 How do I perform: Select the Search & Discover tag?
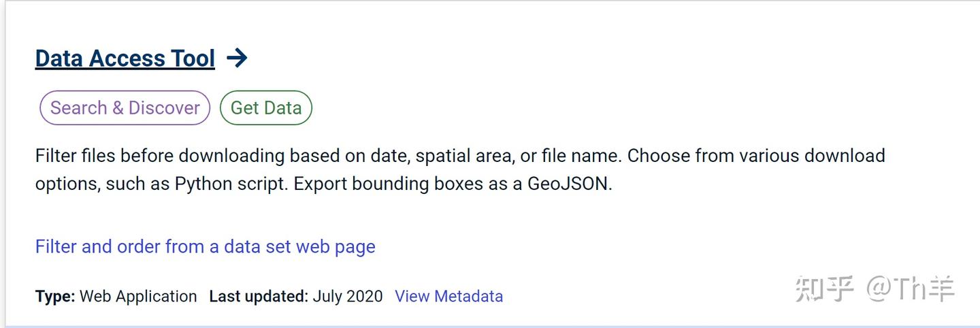point(125,108)
